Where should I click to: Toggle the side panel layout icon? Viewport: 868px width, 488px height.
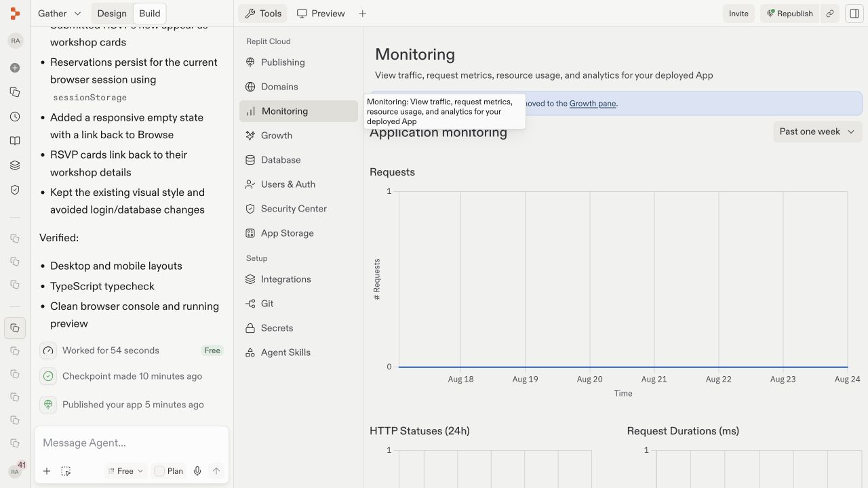(854, 14)
